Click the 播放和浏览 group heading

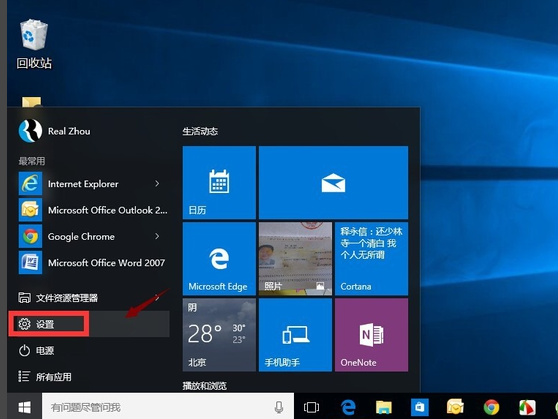coord(205,386)
